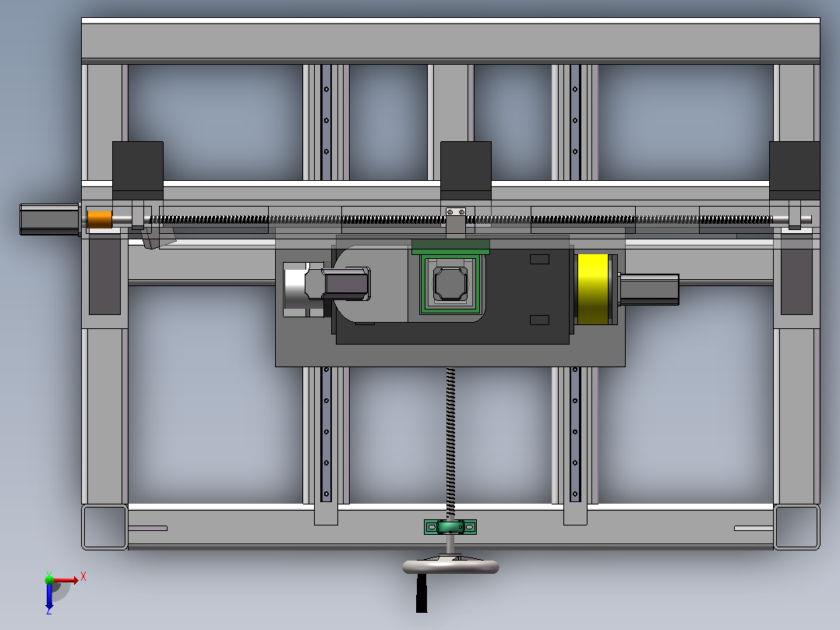Select the long horizontal lead screw
The height and width of the screenshot is (630, 840).
point(461,219)
